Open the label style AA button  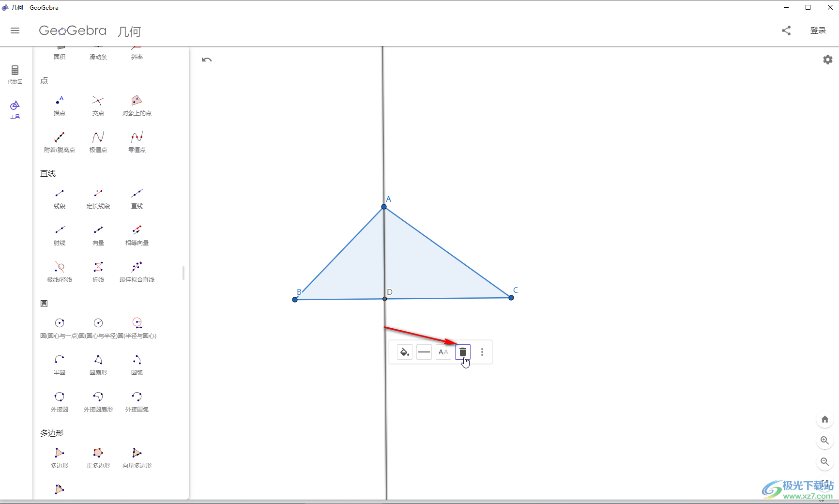tap(443, 352)
